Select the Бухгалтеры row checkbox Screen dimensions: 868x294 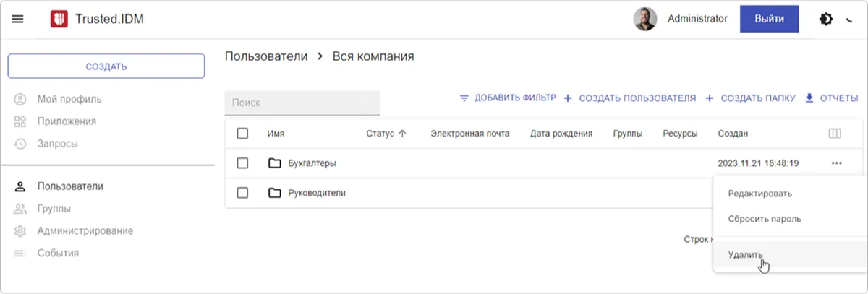[243, 163]
